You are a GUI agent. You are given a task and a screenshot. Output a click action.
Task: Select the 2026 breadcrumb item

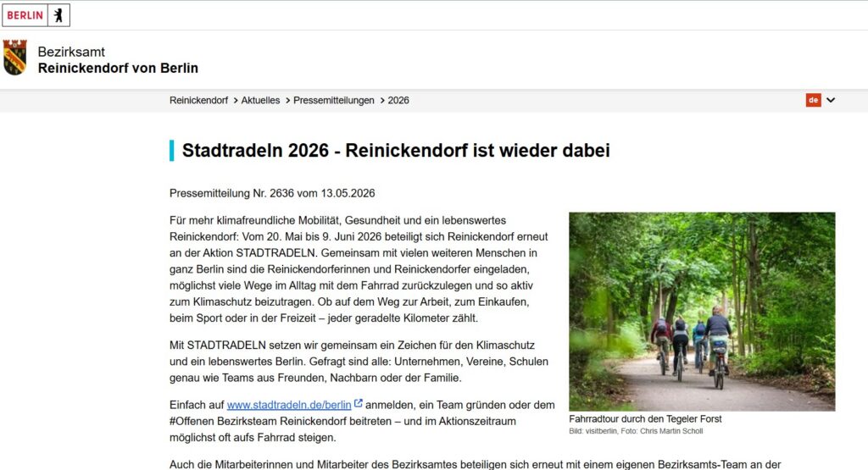point(398,100)
